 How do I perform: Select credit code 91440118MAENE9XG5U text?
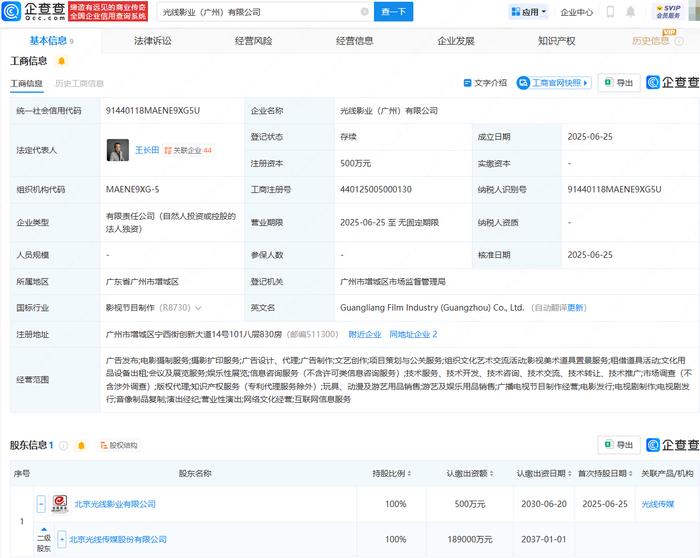click(153, 111)
